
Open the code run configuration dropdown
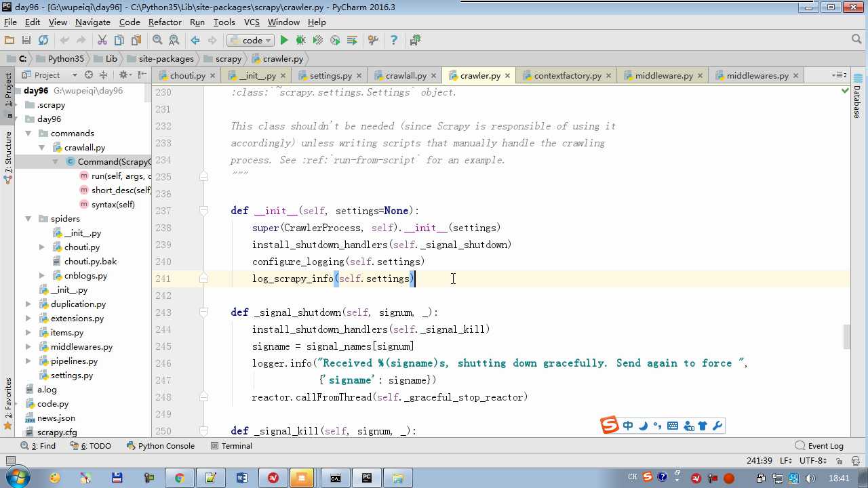pyautogui.click(x=250, y=41)
